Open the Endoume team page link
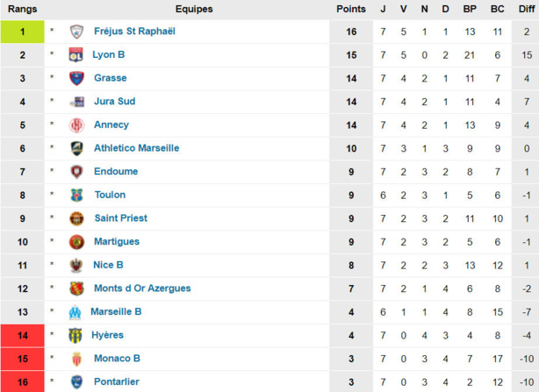This screenshot has width=539, height=392. coord(115,172)
